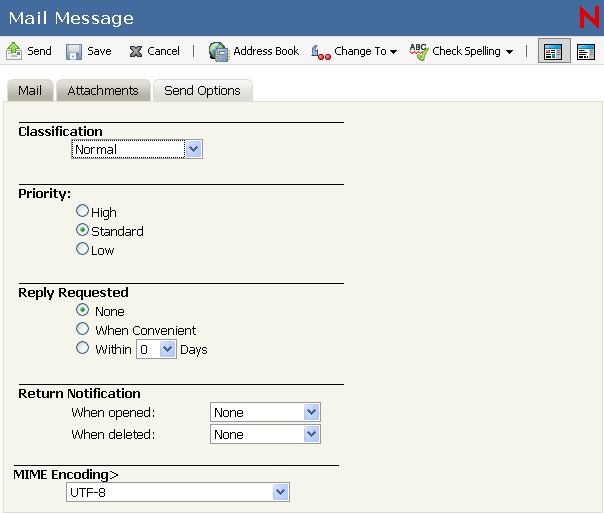Image resolution: width=604 pixels, height=514 pixels.
Task: Open the When deleted notification dropdown
Action: coord(265,434)
